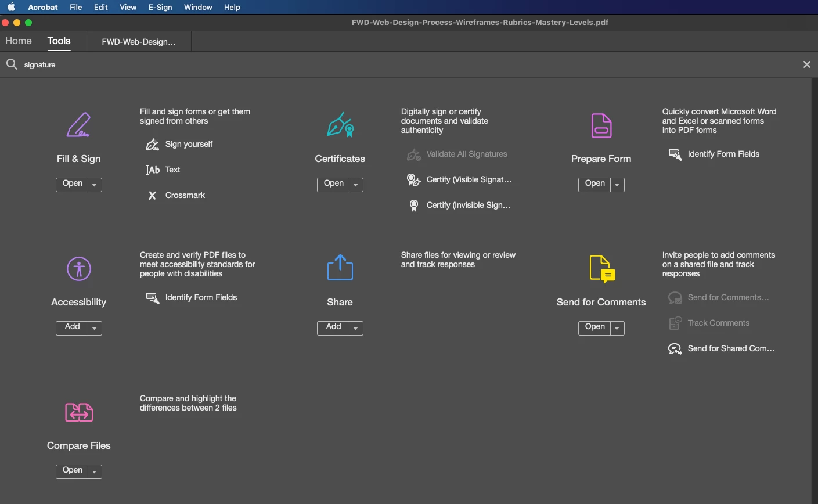Click Add button under Share
This screenshot has height=504, width=818.
tap(334, 327)
